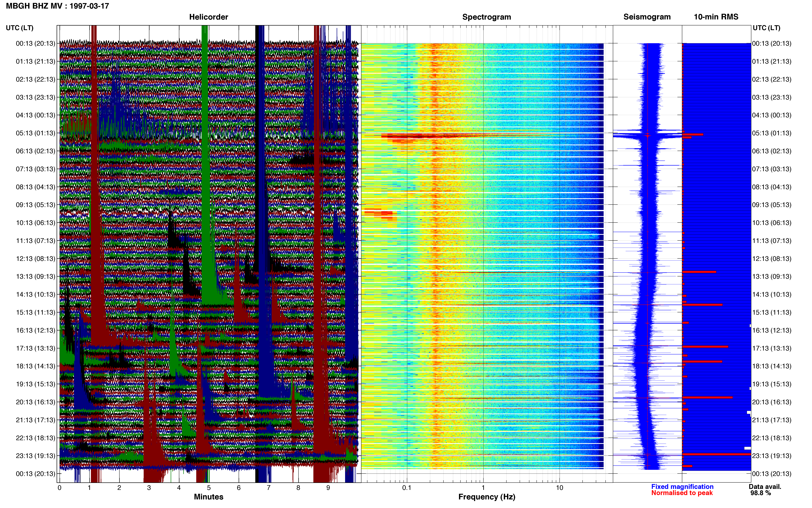
Task: Click the "1" tick on the frequency axis
Action: (x=483, y=487)
